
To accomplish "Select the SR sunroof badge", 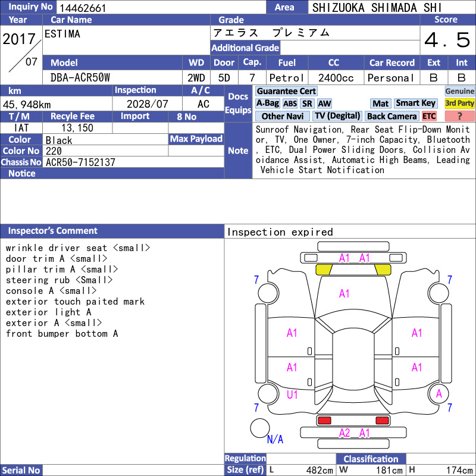I will point(307,104).
